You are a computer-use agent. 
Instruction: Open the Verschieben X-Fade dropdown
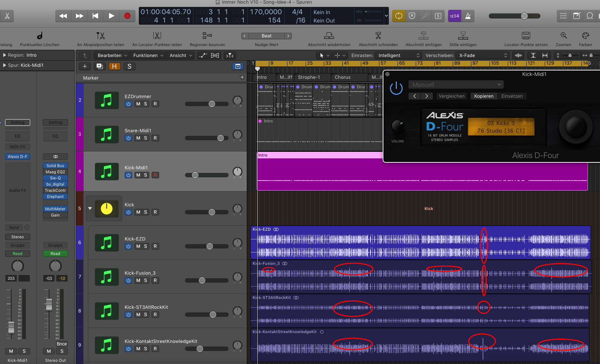click(x=483, y=56)
